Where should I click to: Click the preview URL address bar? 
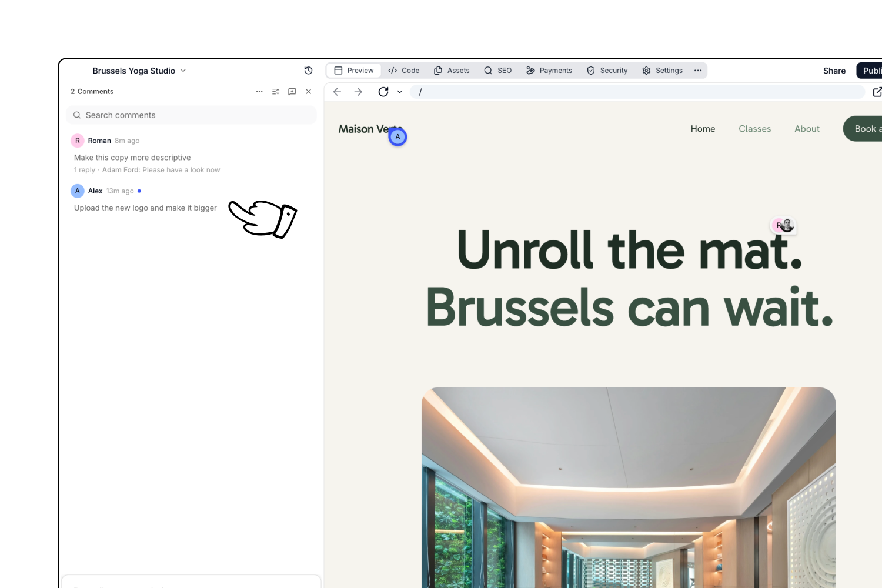click(x=637, y=92)
